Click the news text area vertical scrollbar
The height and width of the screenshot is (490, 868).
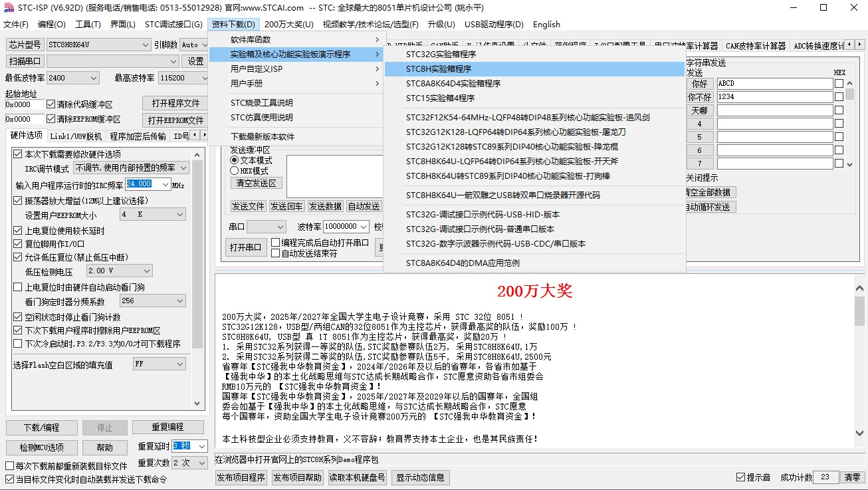(x=860, y=360)
